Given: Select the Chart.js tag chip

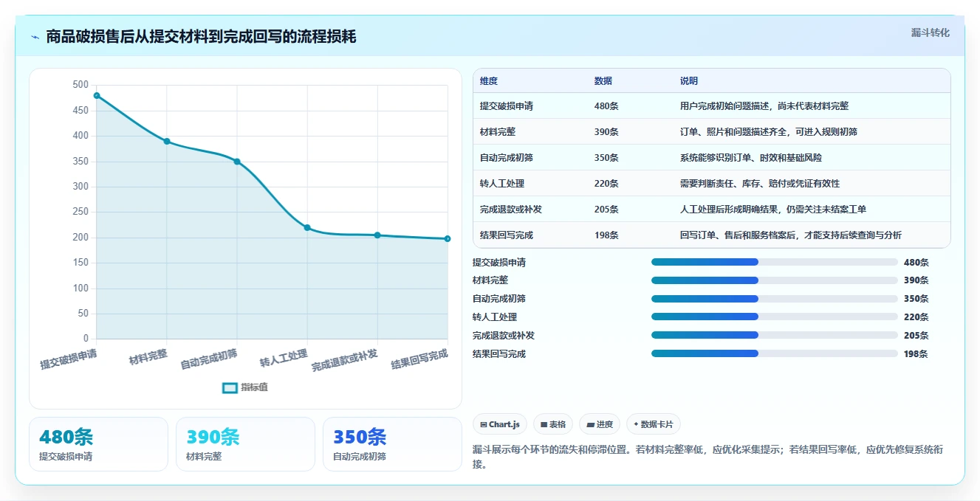Looking at the screenshot, I should [x=499, y=424].
